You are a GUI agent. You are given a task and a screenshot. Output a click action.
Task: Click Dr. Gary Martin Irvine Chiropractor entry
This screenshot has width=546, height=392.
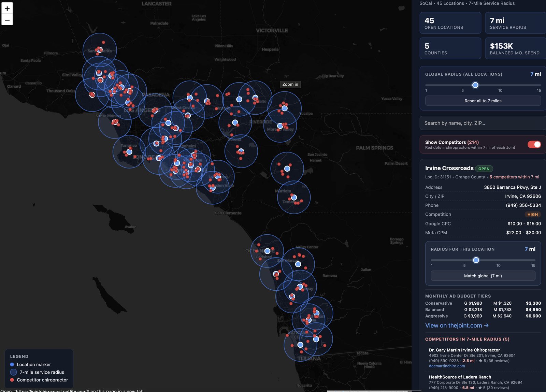click(x=464, y=350)
